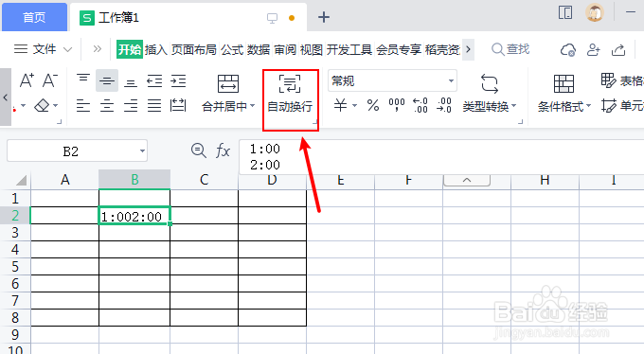
Task: Open the 文件 menu
Action: (x=43, y=49)
